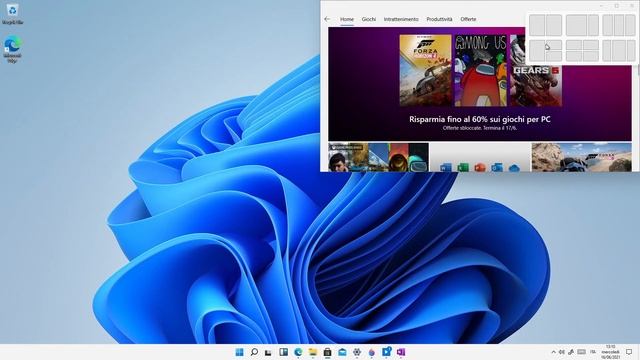The image size is (640, 360).
Task: Open the touch keyboard tray icon
Action: click(x=582, y=352)
